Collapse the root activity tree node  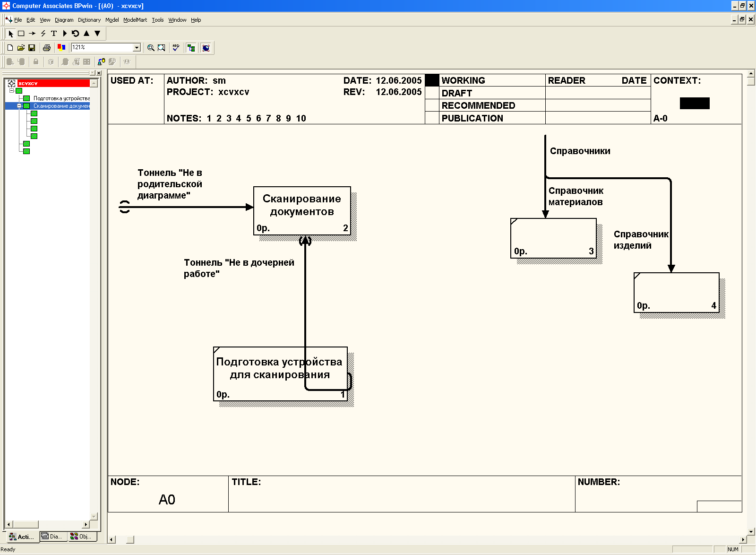coord(12,91)
